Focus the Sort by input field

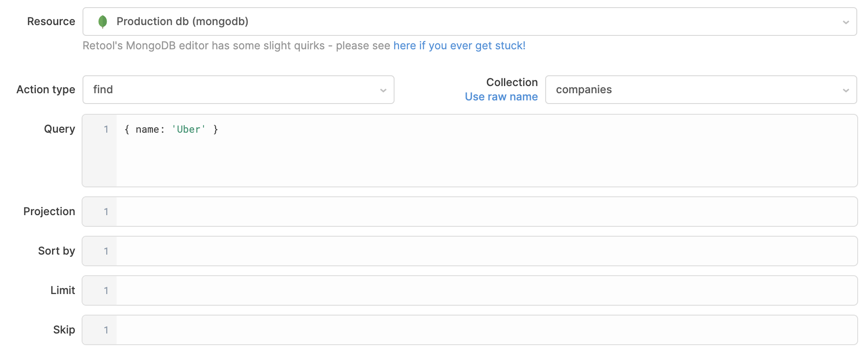486,251
